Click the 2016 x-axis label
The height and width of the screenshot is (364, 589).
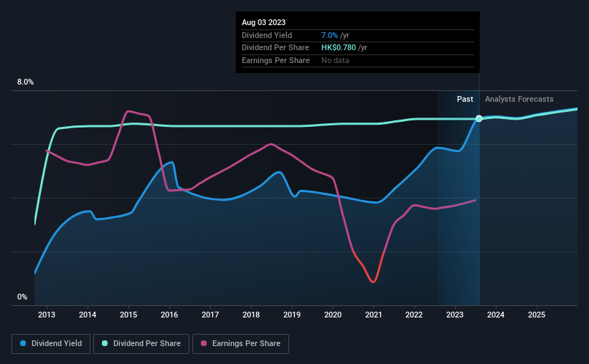169,315
